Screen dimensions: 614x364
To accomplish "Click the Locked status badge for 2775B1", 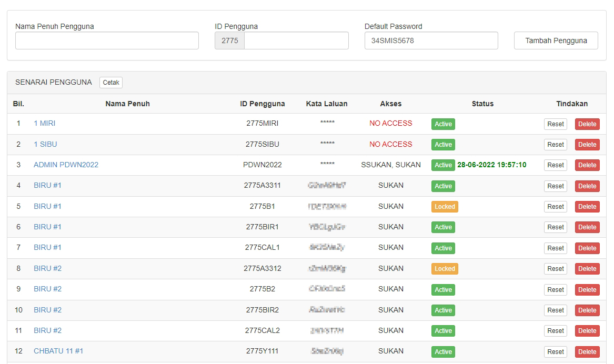I will click(x=445, y=207).
